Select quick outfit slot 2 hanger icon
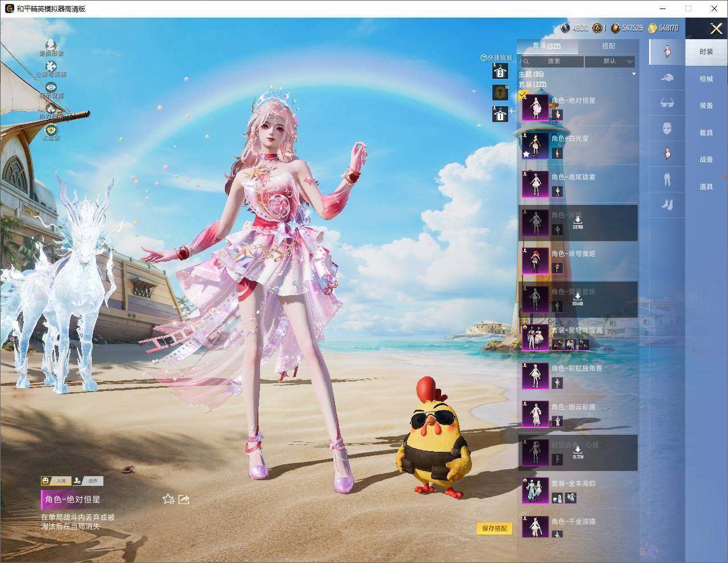Screen dimensions: 728x563 [500, 71]
